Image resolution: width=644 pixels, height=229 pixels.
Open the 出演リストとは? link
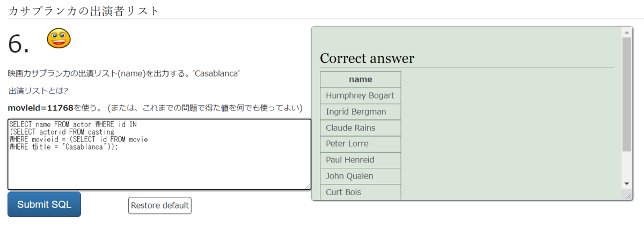click(x=38, y=90)
